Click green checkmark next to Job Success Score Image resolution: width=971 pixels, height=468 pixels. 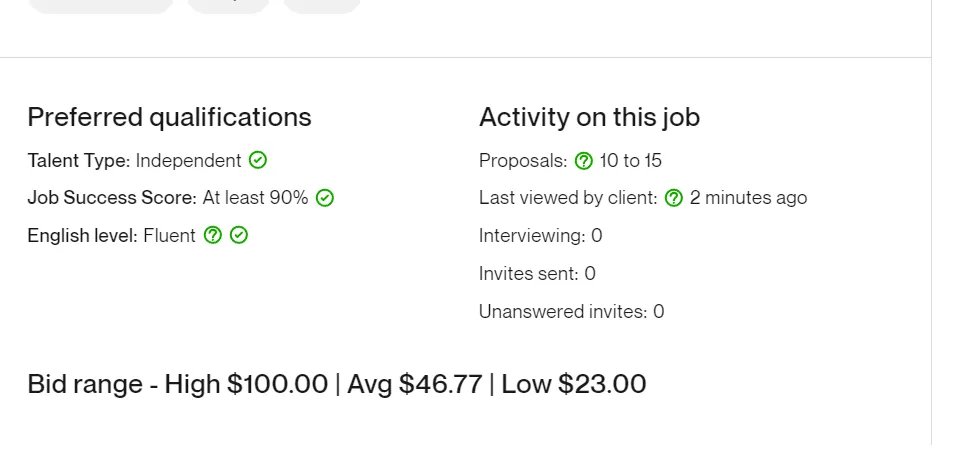[325, 198]
